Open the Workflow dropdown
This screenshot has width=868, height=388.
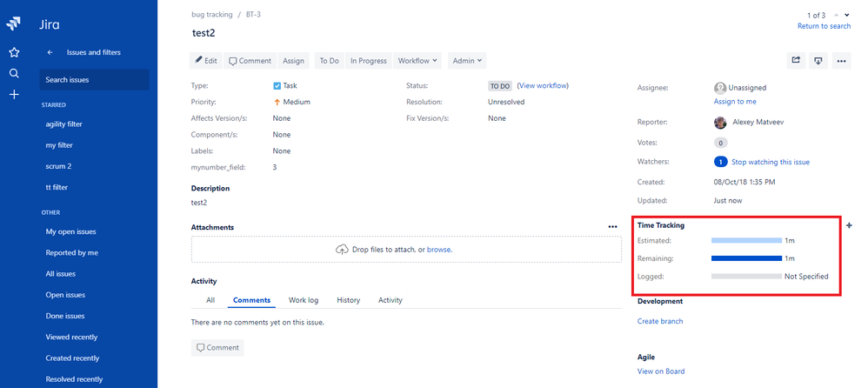[x=417, y=61]
